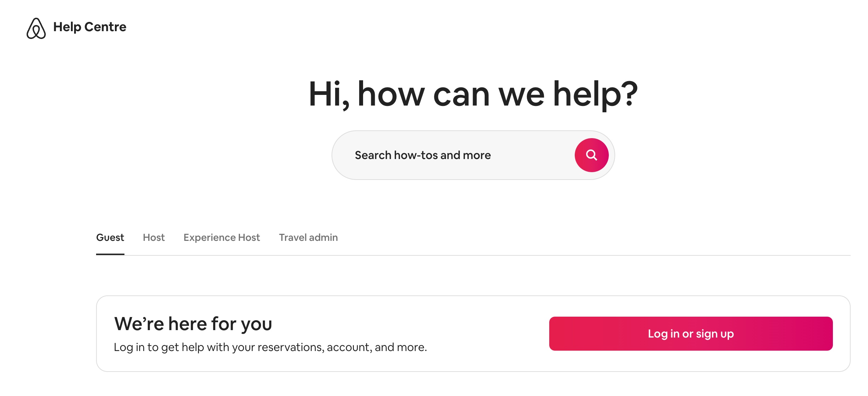The height and width of the screenshot is (396, 868).
Task: Click the white magnifier glyph in the search bar
Action: pos(591,155)
